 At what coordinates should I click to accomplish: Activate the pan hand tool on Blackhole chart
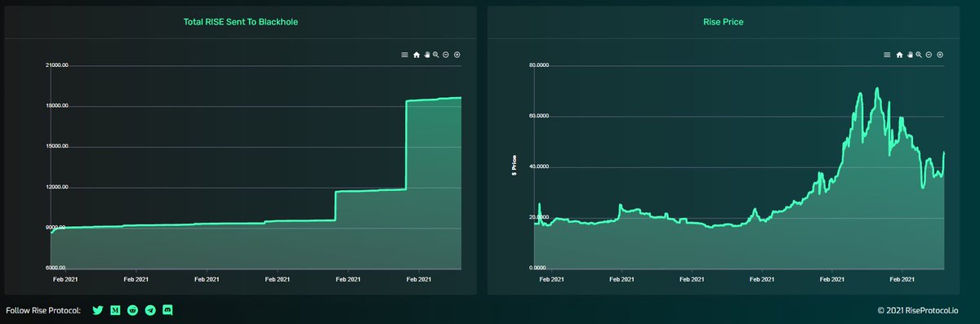pos(426,55)
